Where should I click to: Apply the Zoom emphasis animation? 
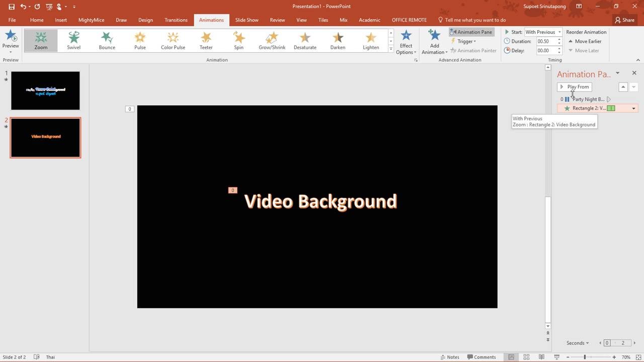pos(41,40)
